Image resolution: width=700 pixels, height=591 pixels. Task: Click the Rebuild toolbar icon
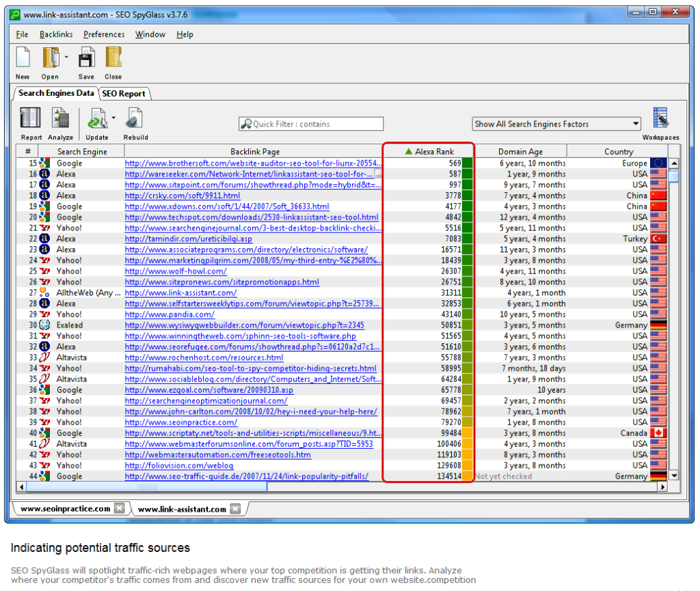click(135, 118)
